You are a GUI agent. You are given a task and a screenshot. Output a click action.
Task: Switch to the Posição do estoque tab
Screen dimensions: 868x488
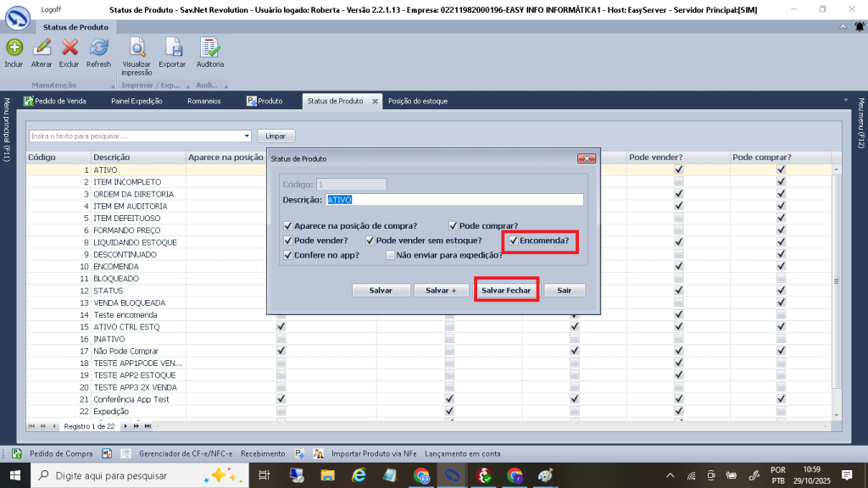click(417, 101)
